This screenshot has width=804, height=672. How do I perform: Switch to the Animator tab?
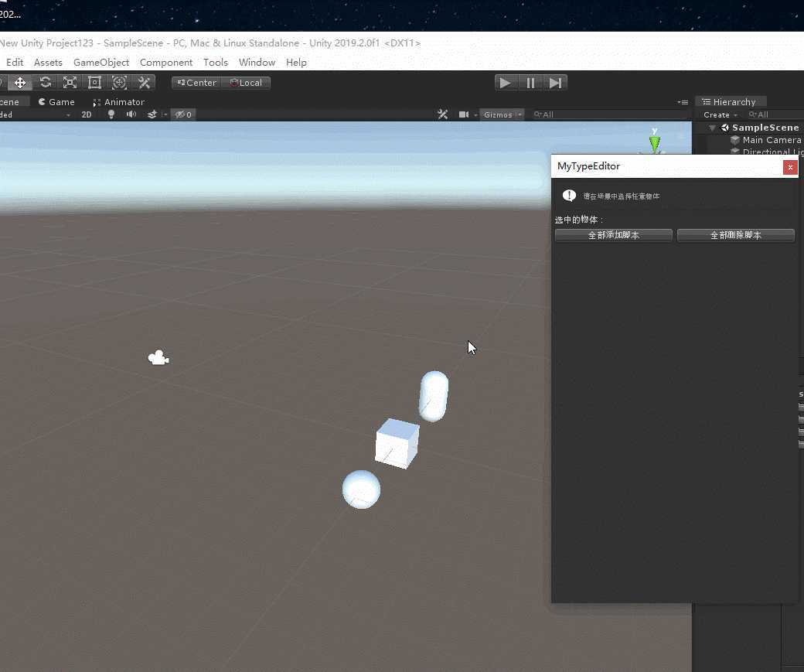[x=119, y=102]
